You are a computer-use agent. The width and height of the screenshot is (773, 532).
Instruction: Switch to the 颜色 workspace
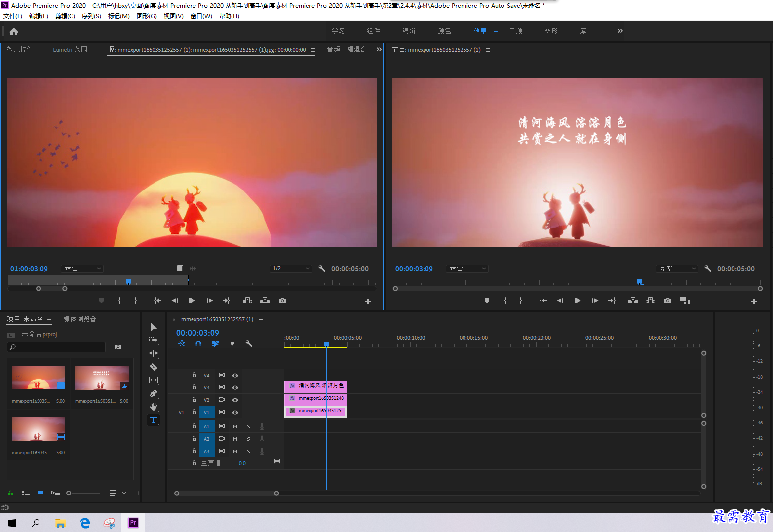(445, 31)
